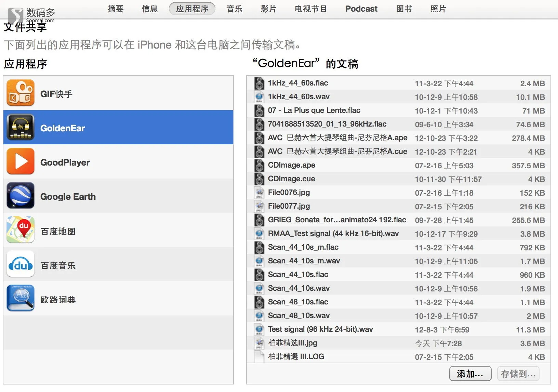Click the icon beside Test signal (96 kHz 24-bit).wav

pos(260,329)
